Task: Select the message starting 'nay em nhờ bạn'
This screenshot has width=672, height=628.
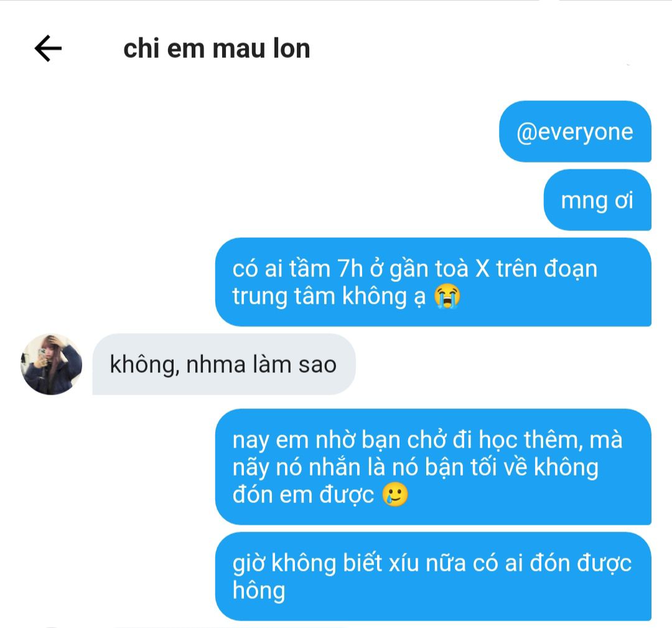Action: 433,467
